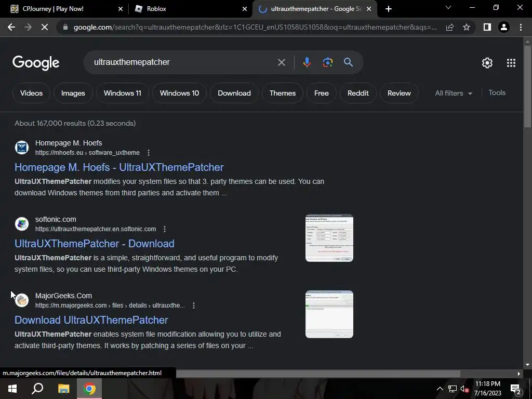Screen dimensions: 532x399
Task: Open the tab search dropdown
Action: [x=448, y=7]
